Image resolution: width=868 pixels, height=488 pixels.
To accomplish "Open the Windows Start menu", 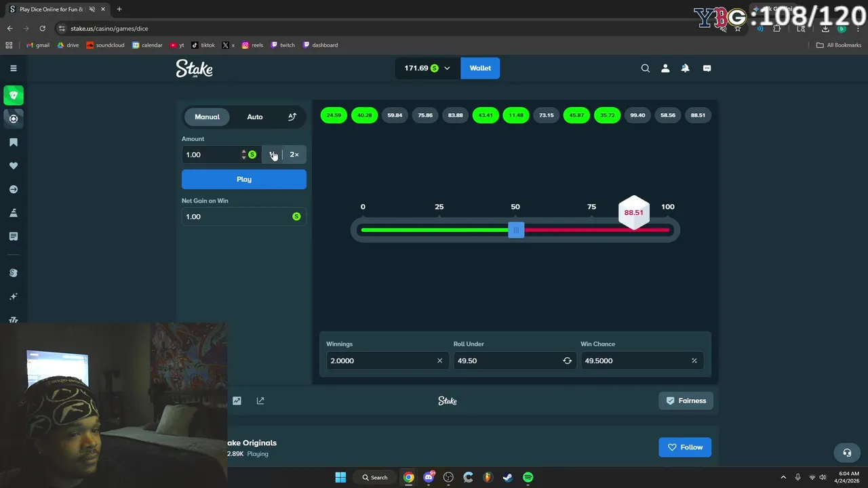I will 340,477.
